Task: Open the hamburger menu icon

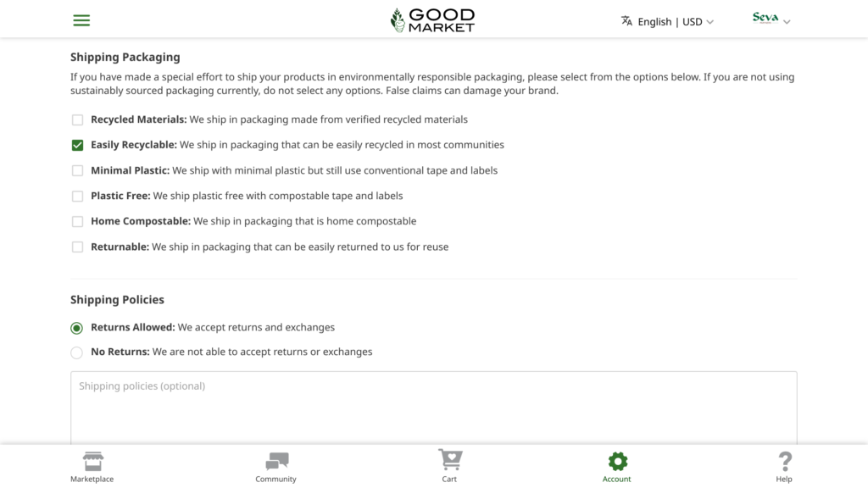Action: [81, 20]
